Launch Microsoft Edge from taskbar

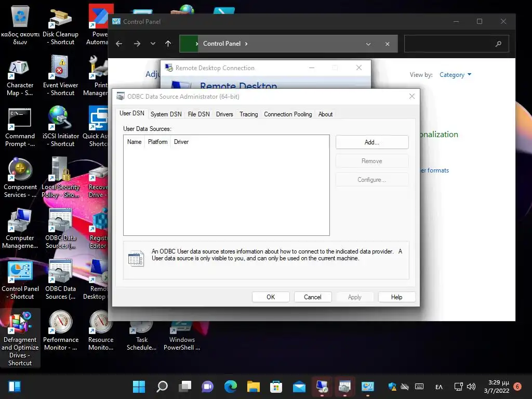231,387
